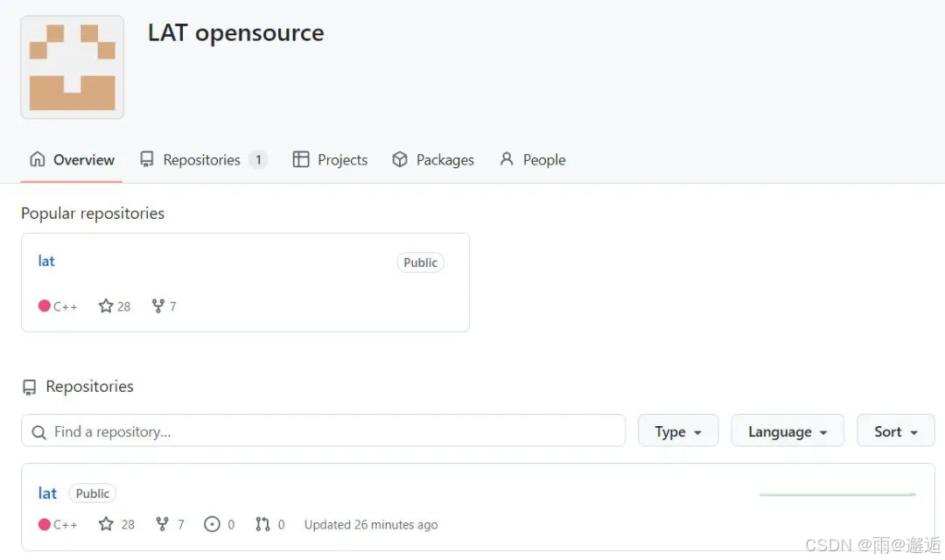Click the activity sparkline graph for lat
The width and height of the screenshot is (945, 560).
(x=837, y=494)
